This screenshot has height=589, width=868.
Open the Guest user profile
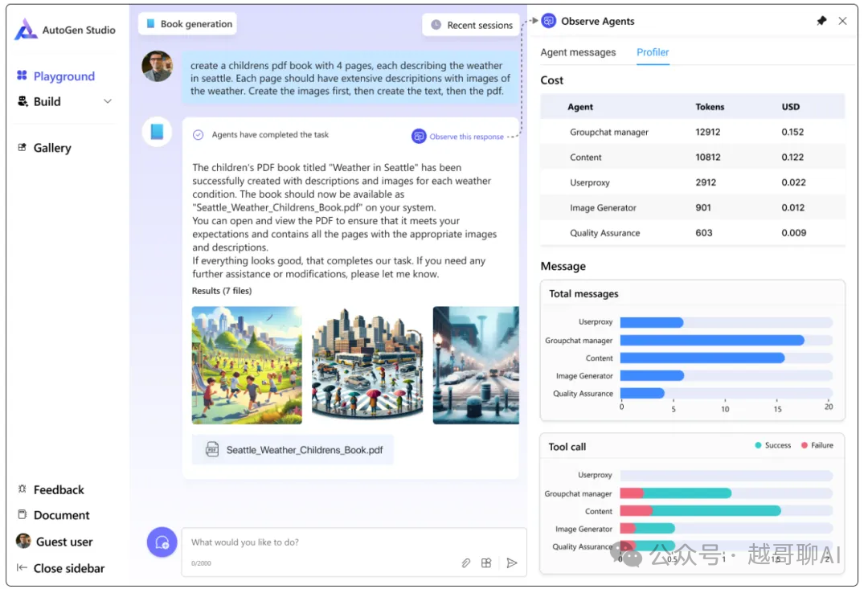(x=64, y=542)
